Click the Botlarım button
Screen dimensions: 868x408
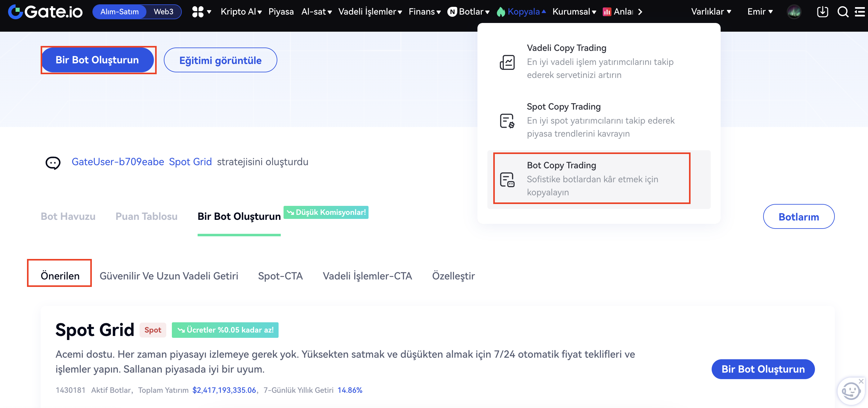click(x=798, y=216)
